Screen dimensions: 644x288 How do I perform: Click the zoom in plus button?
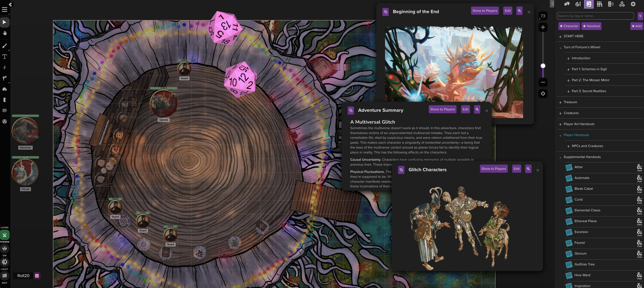[x=543, y=27]
